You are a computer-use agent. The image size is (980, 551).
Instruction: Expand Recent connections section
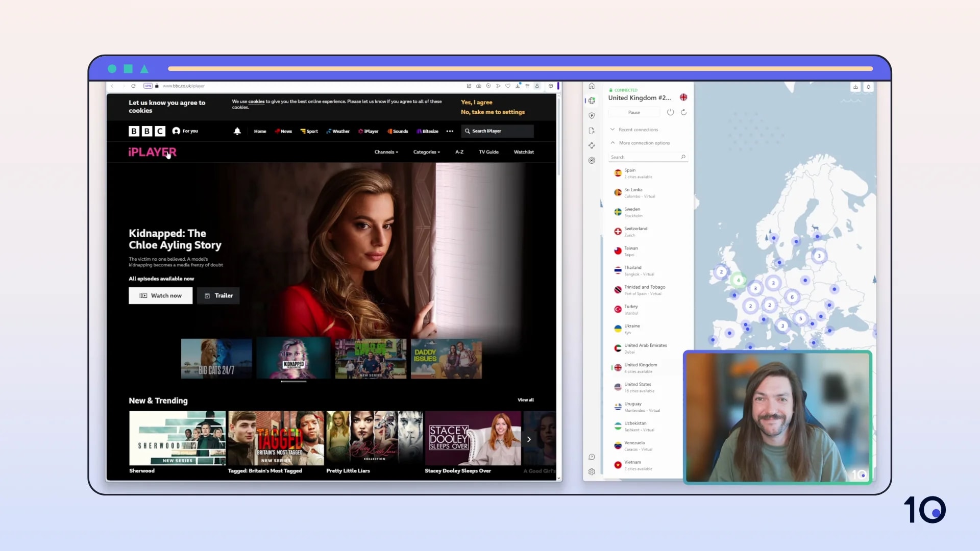coord(633,130)
